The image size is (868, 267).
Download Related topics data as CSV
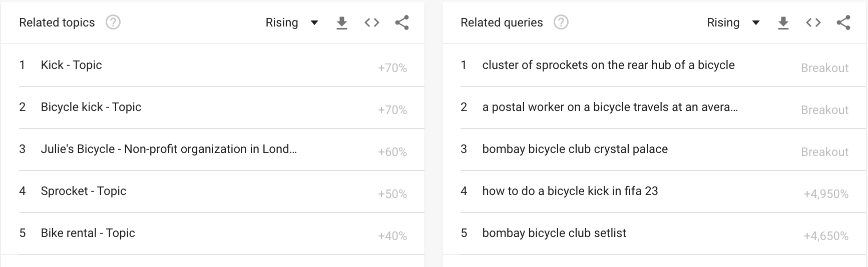pos(342,22)
